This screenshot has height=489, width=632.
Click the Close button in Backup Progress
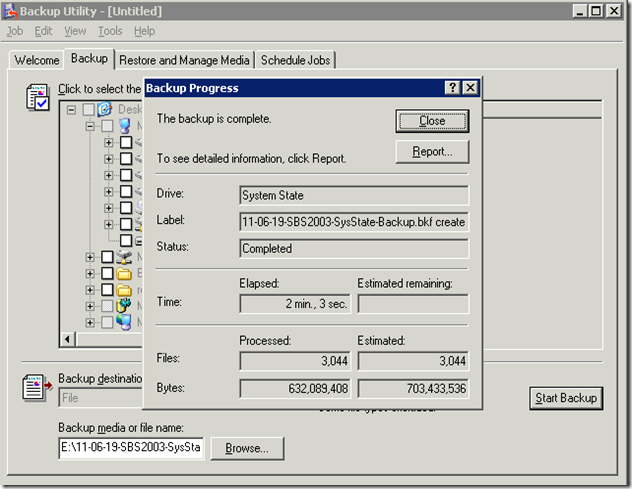(x=432, y=121)
